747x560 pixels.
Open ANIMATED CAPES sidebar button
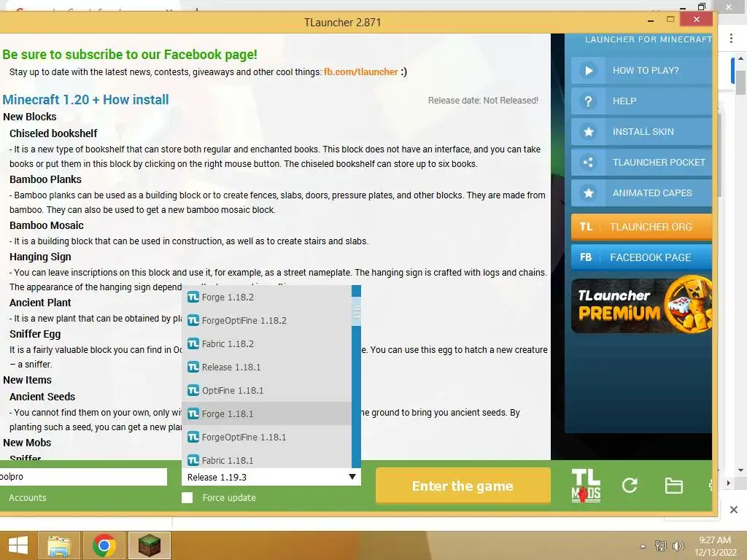641,192
